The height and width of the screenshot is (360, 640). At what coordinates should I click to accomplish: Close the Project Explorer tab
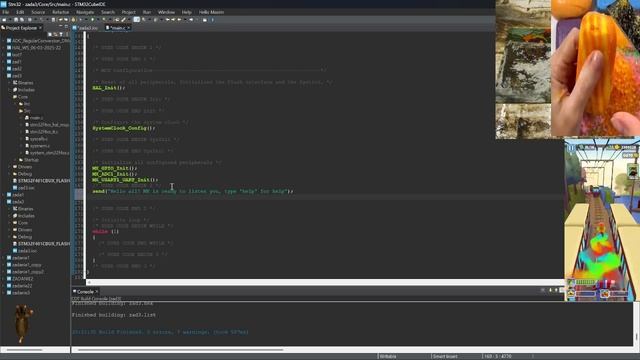(x=40, y=28)
